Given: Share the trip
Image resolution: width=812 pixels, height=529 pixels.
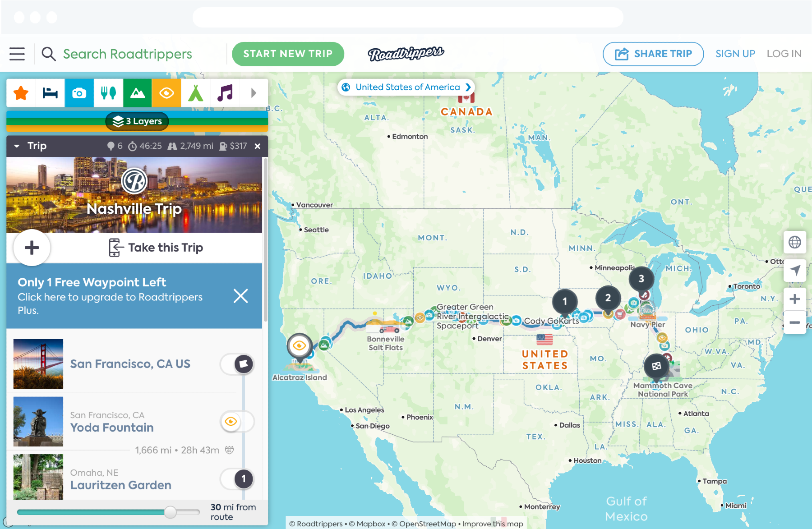Looking at the screenshot, I should [x=653, y=54].
